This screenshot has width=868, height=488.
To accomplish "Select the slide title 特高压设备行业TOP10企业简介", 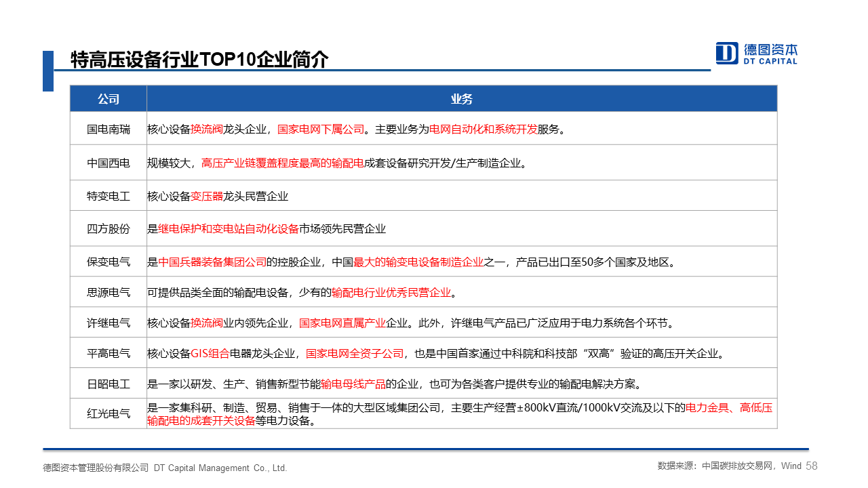I will [x=200, y=60].
